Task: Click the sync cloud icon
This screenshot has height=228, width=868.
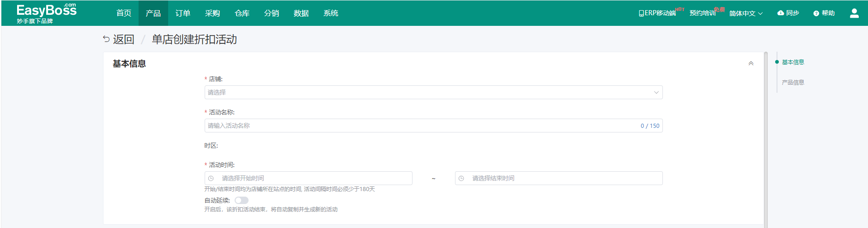Action: pyautogui.click(x=781, y=13)
